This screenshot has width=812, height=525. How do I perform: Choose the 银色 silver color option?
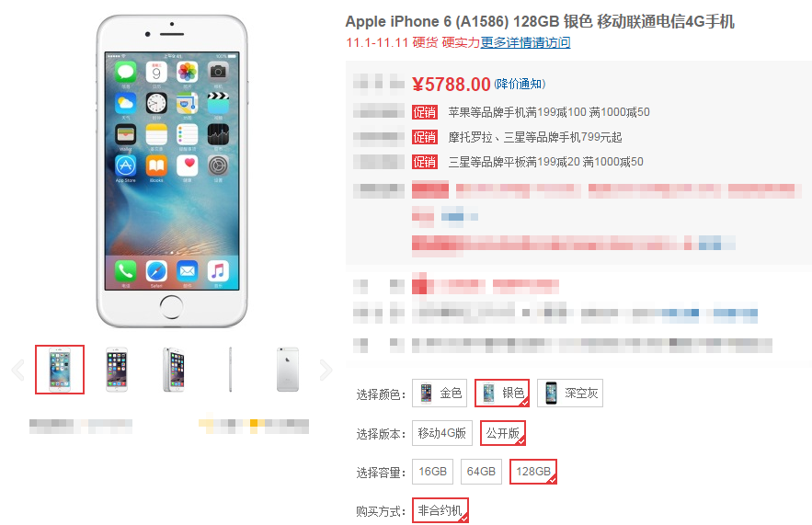[x=502, y=393]
